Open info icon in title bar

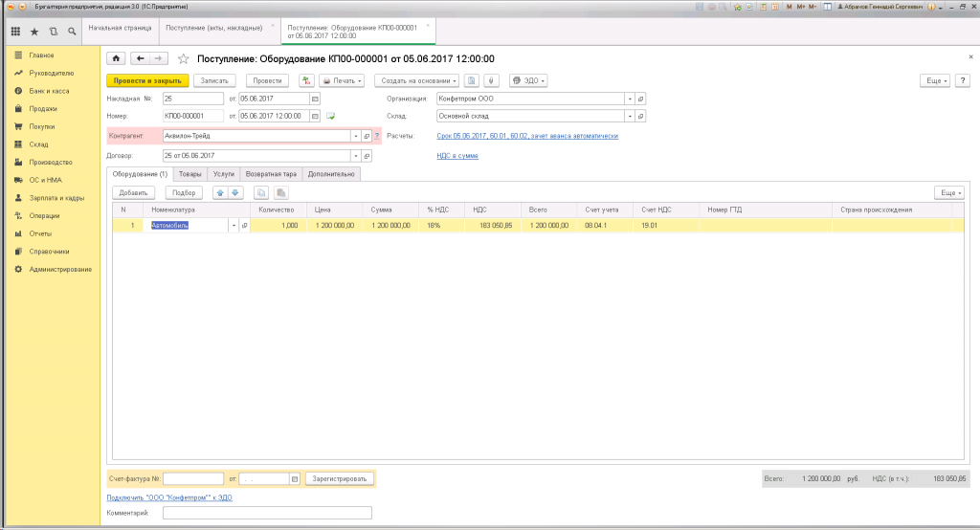point(931,7)
